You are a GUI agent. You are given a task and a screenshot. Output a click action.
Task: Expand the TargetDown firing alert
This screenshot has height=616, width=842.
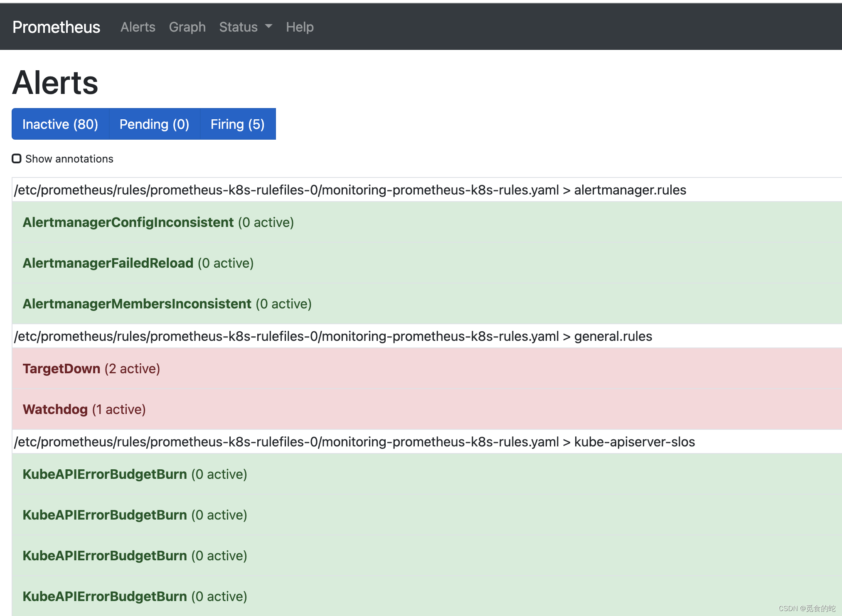427,369
